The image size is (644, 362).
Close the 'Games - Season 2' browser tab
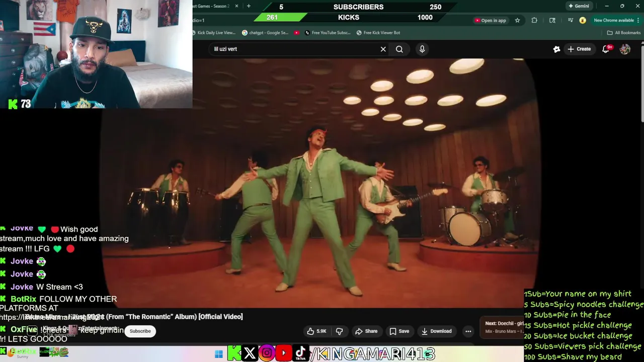click(x=236, y=6)
